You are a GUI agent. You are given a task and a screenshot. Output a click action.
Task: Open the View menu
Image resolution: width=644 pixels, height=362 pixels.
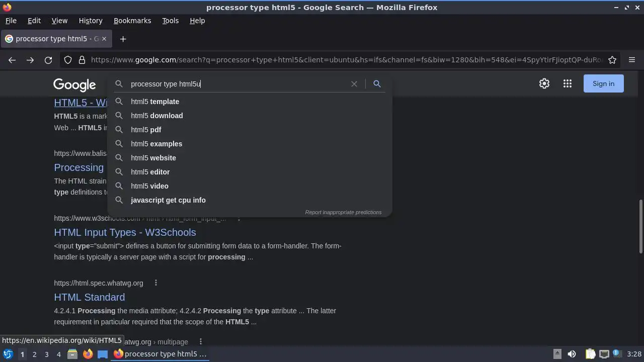pos(59,21)
